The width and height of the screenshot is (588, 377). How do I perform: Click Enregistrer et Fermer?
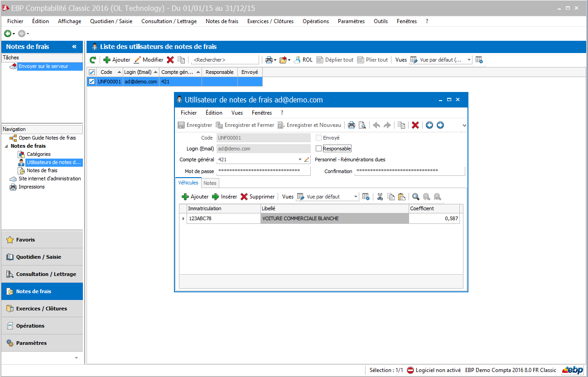[x=245, y=125]
